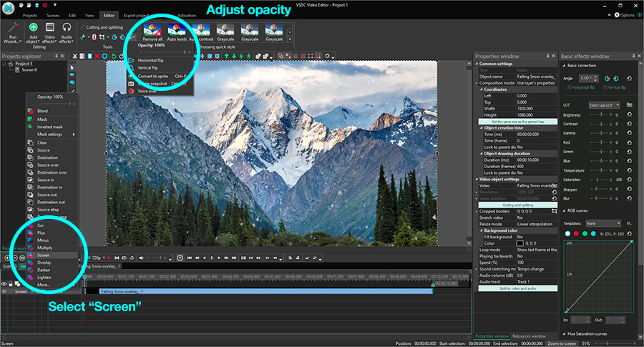Image resolution: width=644 pixels, height=347 pixels.
Task: Open the Resources window tab
Action: coord(529,336)
